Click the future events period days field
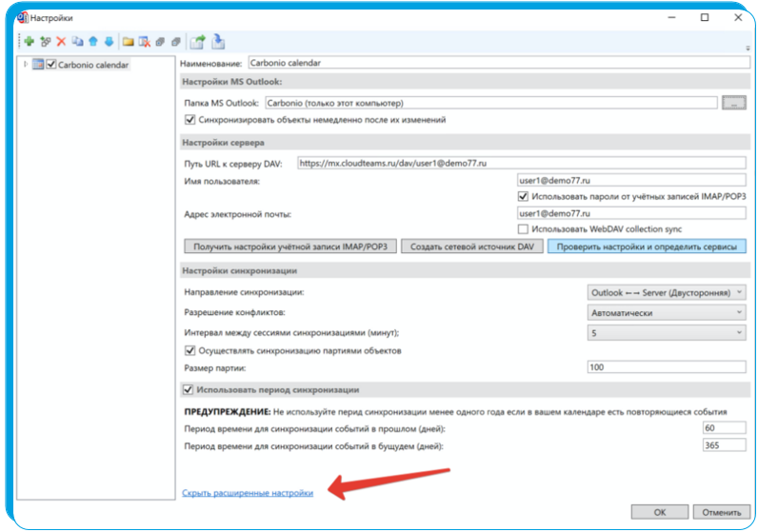 click(724, 445)
